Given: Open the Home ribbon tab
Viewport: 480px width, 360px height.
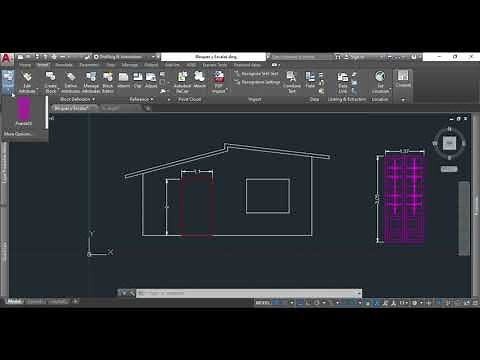Looking at the screenshot, I should (x=25, y=65).
